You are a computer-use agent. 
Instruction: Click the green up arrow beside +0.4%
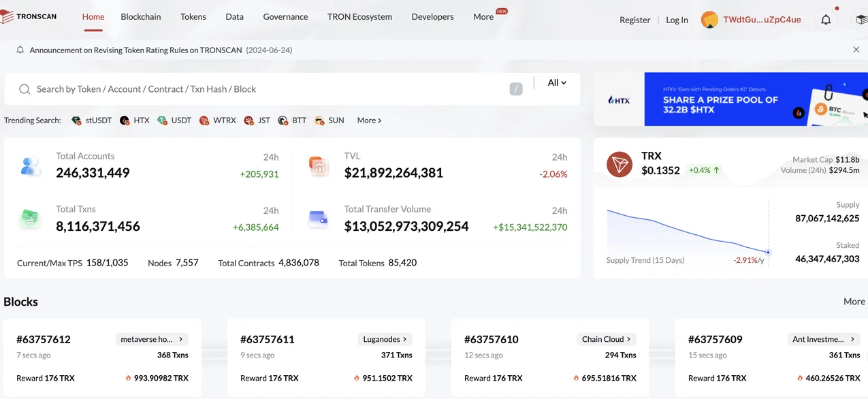tap(717, 170)
